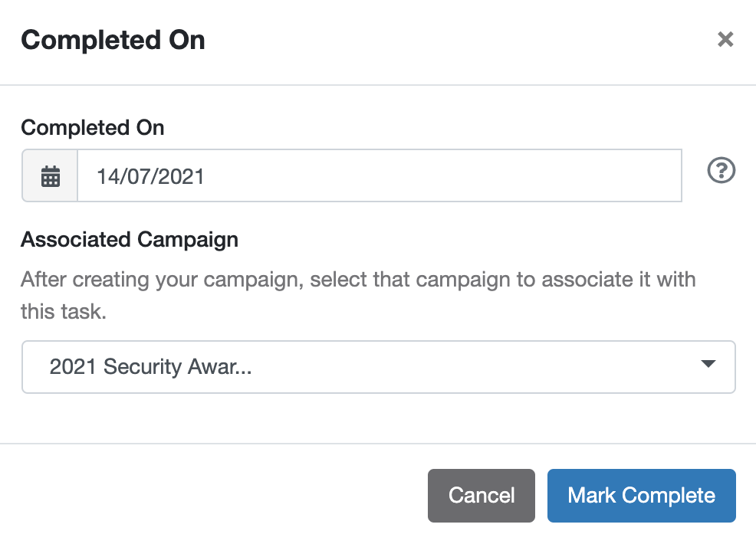
Task: Open the calendar date picker icon
Action: [50, 176]
